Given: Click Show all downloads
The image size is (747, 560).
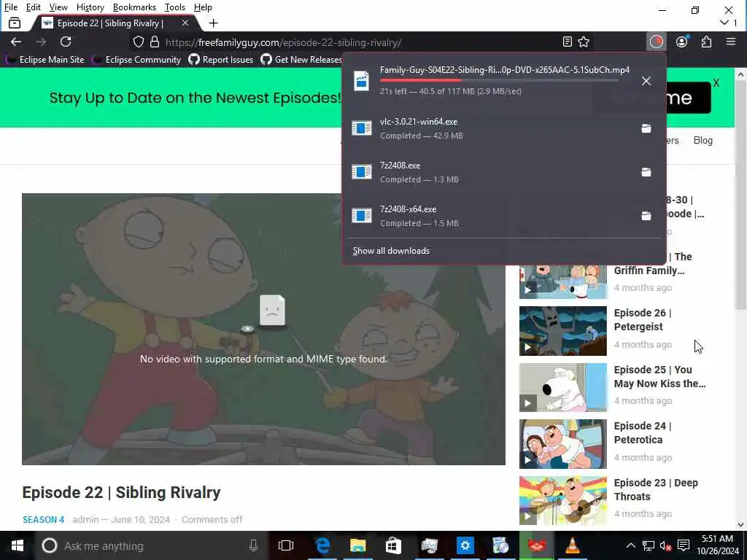Looking at the screenshot, I should (x=391, y=251).
